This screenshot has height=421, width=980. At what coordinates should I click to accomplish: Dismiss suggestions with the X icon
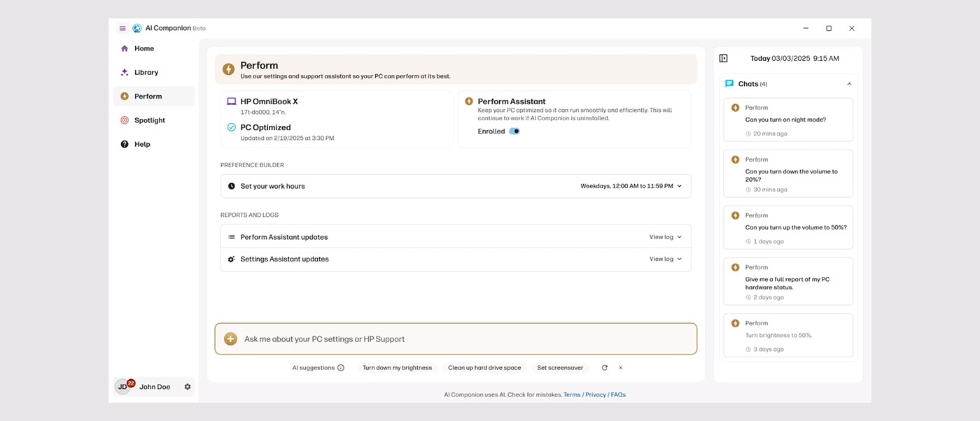pos(620,367)
